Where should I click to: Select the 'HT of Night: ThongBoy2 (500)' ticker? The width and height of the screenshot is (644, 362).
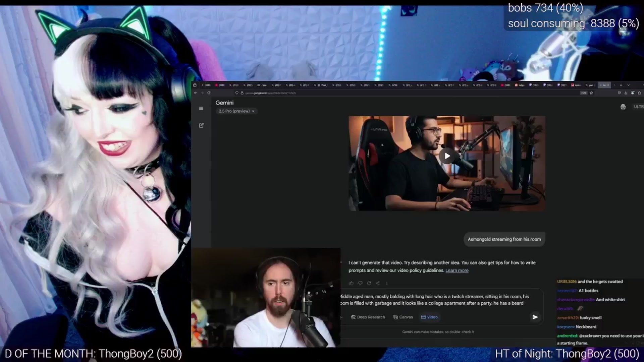point(567,354)
